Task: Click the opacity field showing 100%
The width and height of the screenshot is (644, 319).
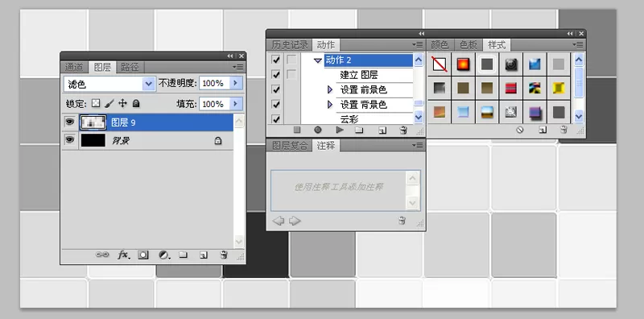Action: [214, 83]
